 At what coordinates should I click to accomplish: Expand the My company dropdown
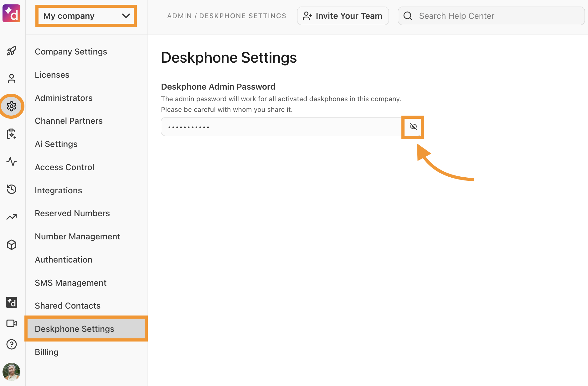[86, 16]
